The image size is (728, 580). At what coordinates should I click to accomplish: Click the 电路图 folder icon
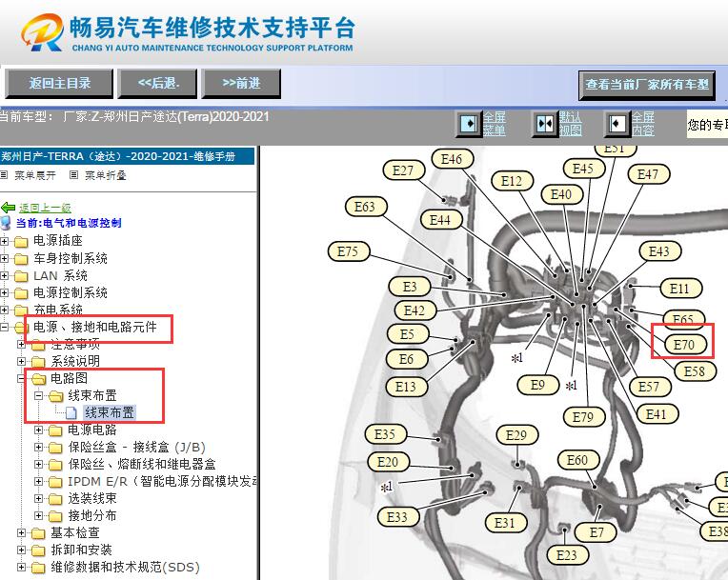point(38,379)
